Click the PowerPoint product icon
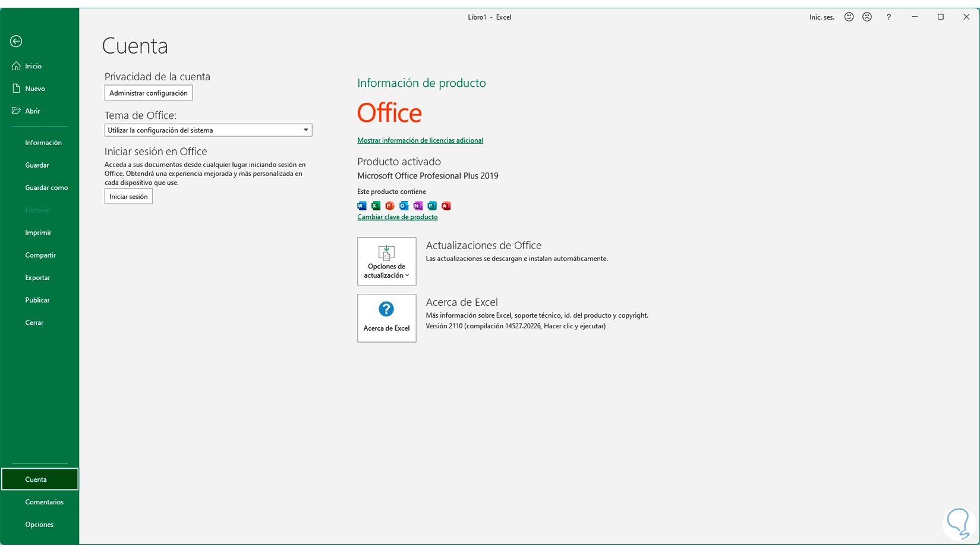 [x=390, y=206]
